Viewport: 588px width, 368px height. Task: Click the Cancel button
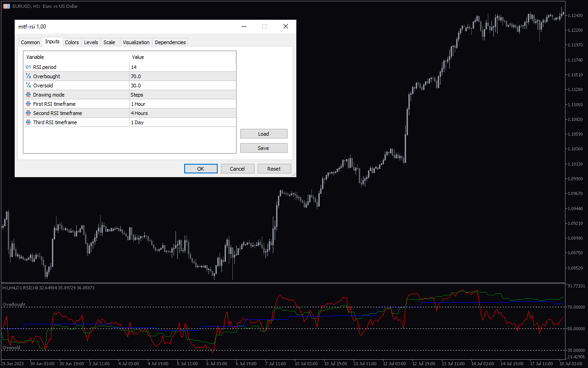pos(237,169)
